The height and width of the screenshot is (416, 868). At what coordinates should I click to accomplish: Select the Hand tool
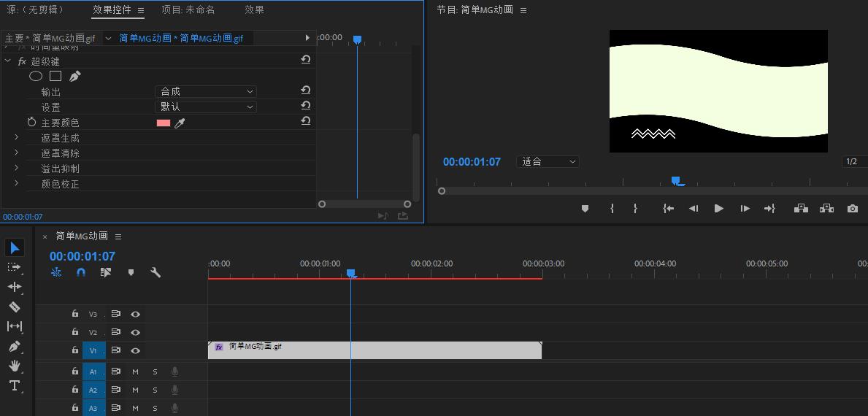pos(15,366)
